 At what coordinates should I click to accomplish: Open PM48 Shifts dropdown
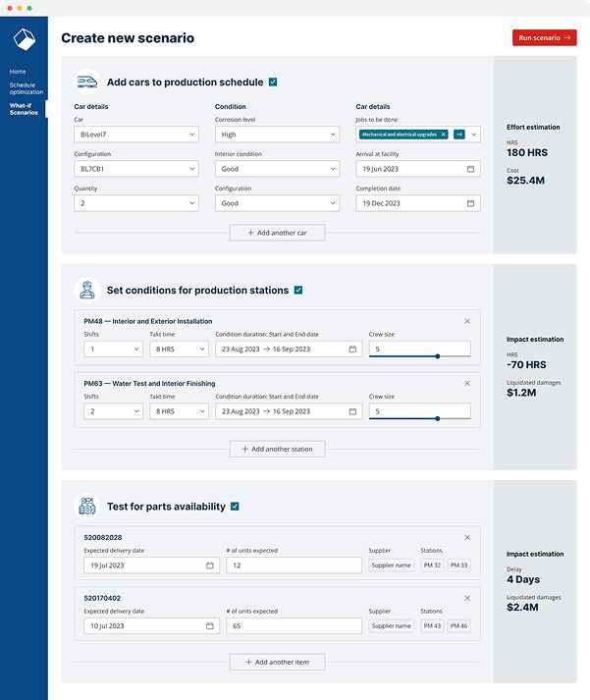pos(113,350)
